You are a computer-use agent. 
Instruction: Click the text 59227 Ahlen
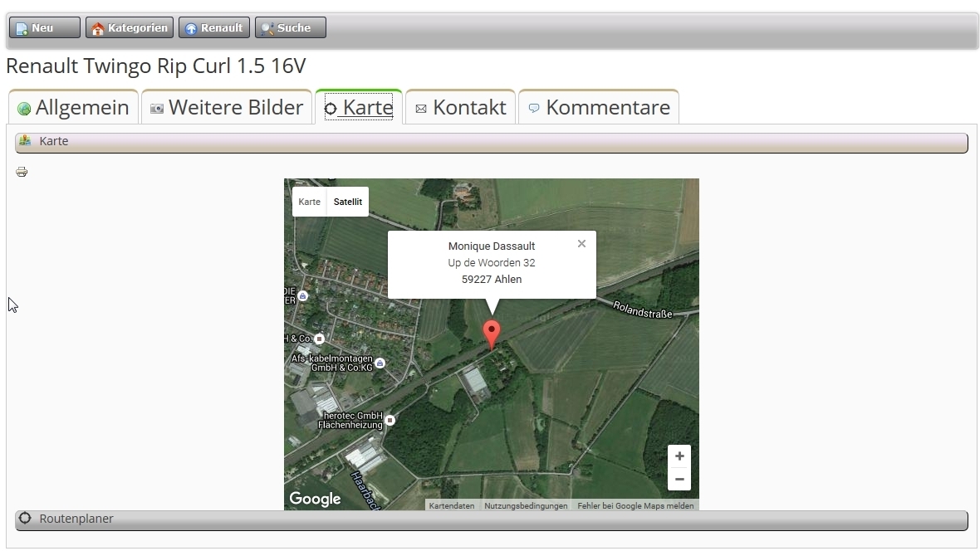click(492, 280)
